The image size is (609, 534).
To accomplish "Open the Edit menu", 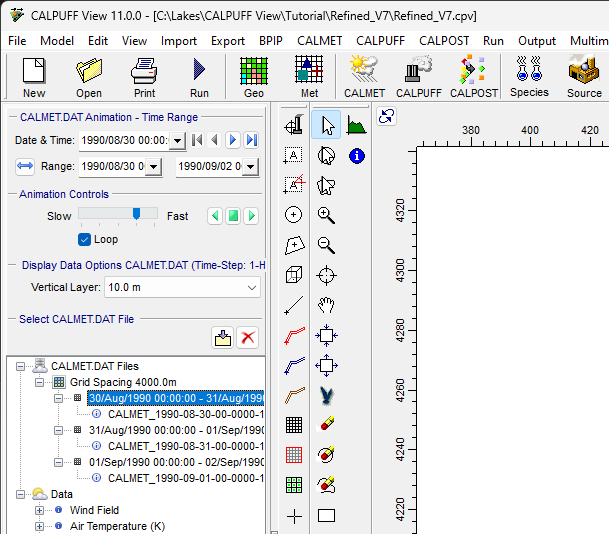I will click(x=97, y=41).
